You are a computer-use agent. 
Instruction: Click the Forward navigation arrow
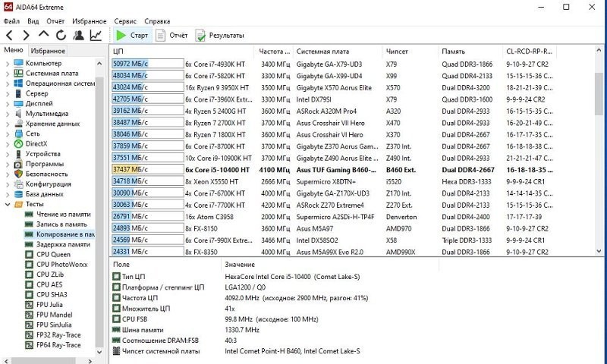click(x=26, y=36)
